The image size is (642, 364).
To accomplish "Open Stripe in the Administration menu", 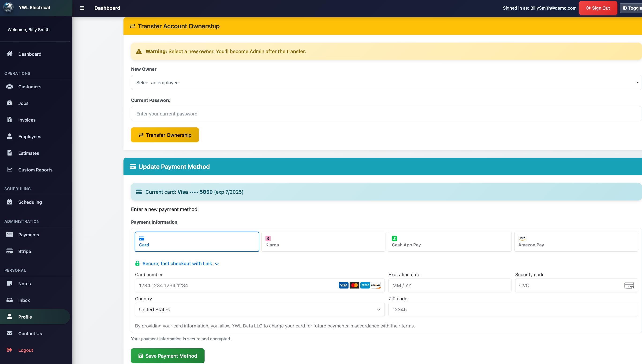I will (25, 251).
